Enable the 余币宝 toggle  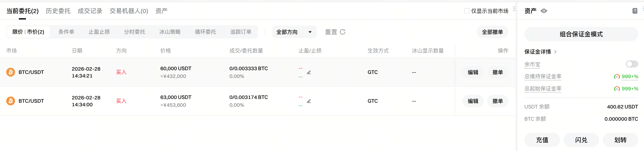[632, 64]
